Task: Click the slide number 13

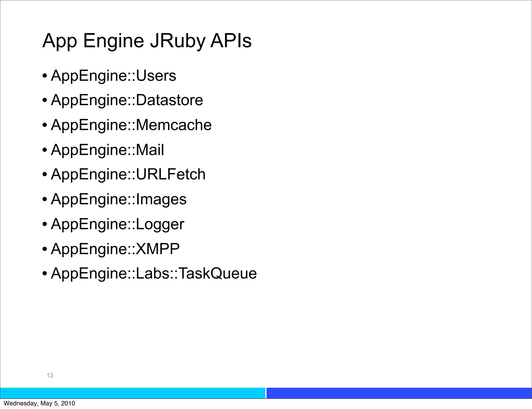Action: pos(50,375)
